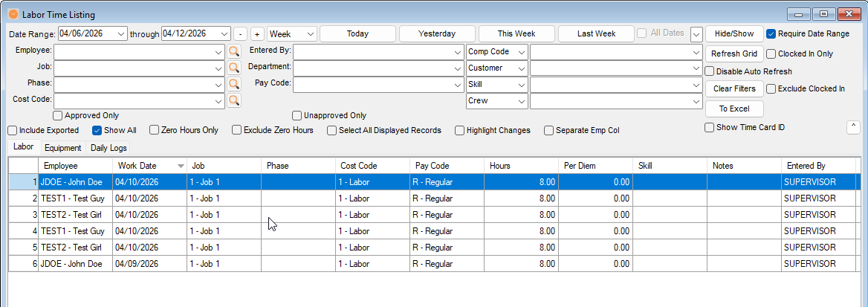Click the plus button to shift date range forward
868x307 pixels.
(257, 33)
